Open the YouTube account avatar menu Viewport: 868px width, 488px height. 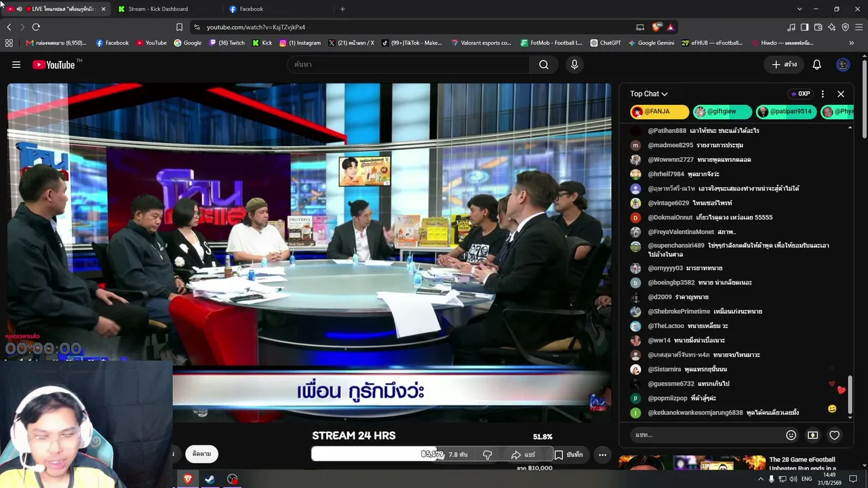coord(843,64)
